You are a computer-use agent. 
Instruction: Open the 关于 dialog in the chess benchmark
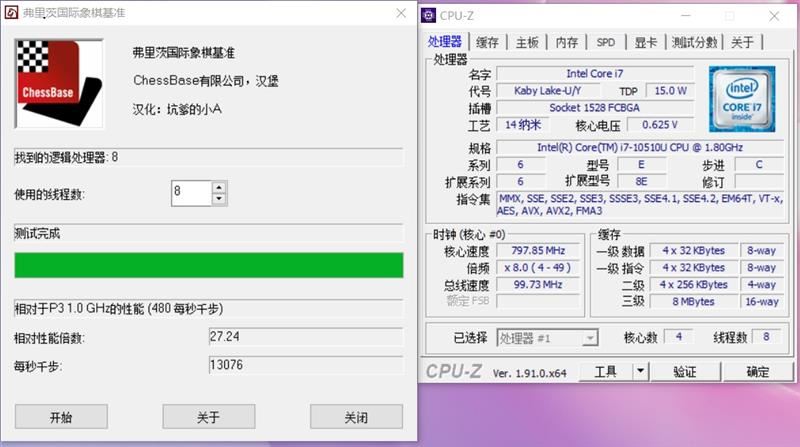point(209,417)
